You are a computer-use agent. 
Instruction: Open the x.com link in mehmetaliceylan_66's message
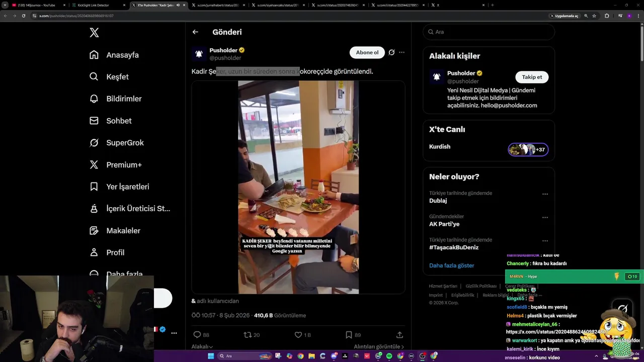556,332
